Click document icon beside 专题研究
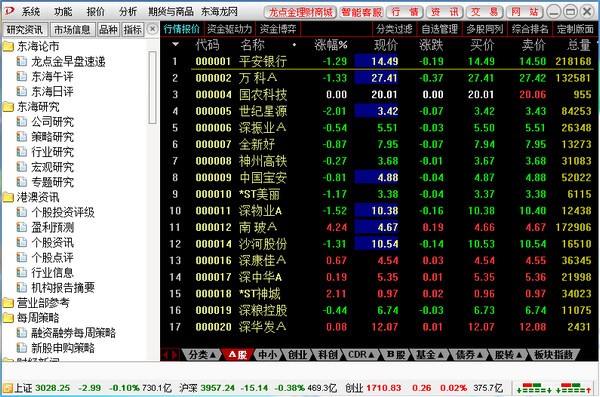 coord(22,182)
